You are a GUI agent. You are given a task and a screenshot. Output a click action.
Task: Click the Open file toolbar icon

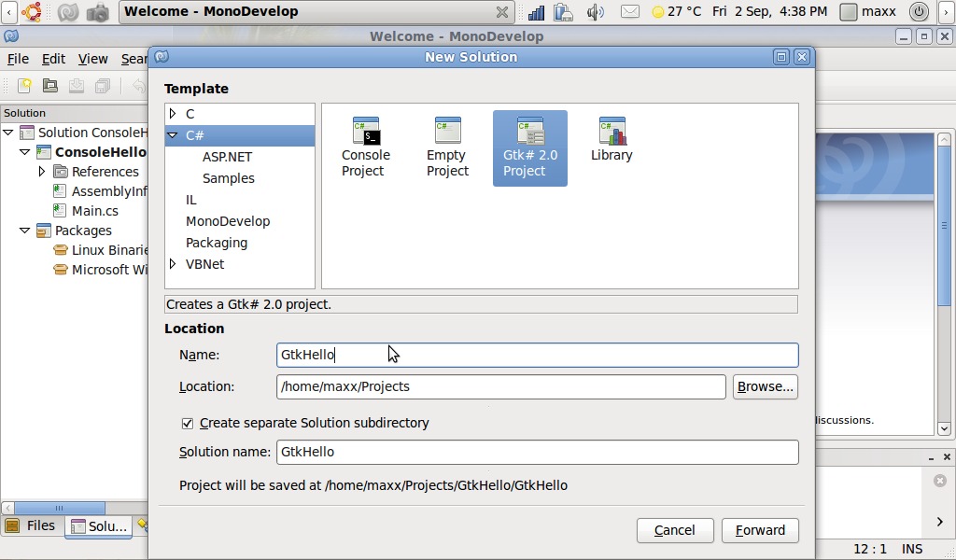tap(50, 86)
